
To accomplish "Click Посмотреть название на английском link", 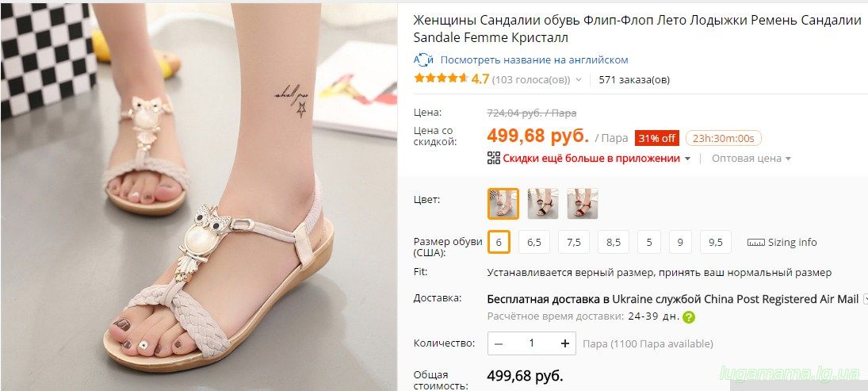I will [x=534, y=59].
